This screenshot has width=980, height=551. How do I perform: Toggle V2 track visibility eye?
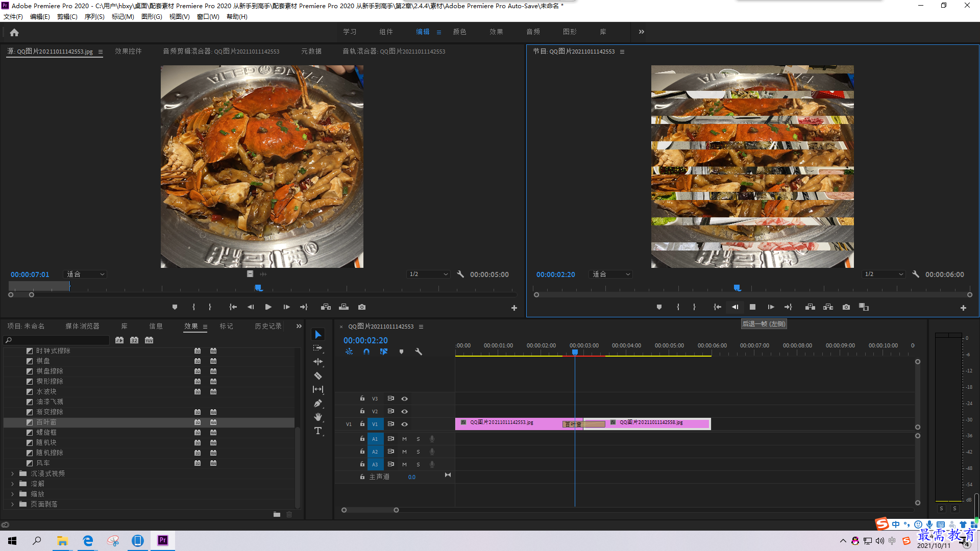[x=405, y=411]
